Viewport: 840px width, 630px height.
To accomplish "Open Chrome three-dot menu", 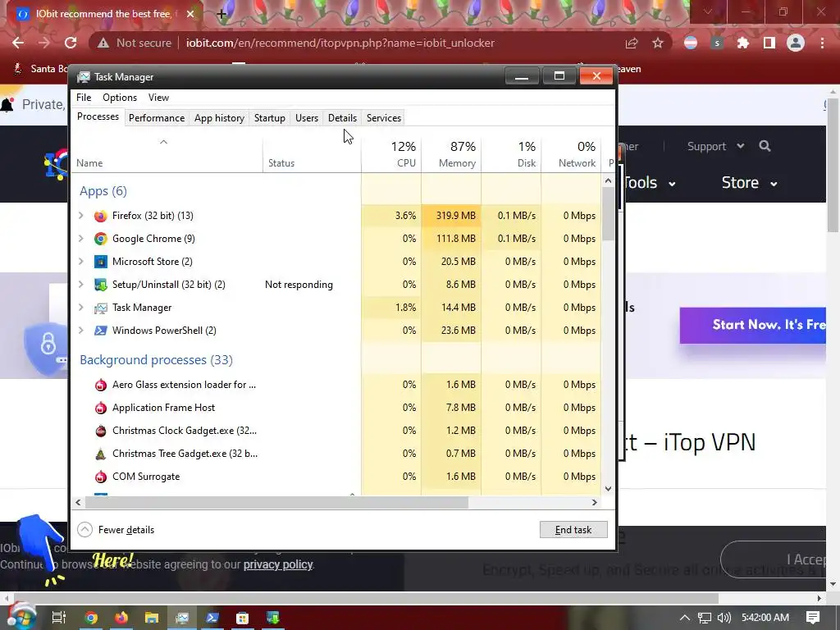I will coord(822,43).
